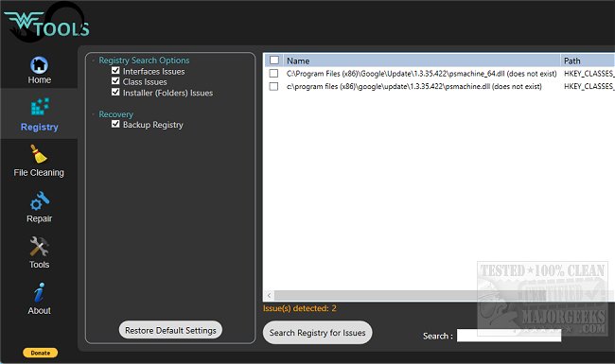Click the WTools logo
The image size is (615, 364).
46,24
